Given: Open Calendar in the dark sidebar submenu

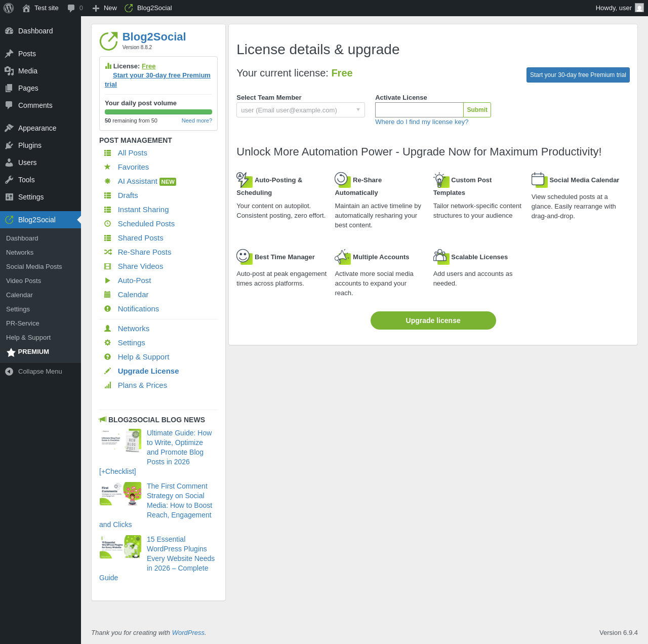Looking at the screenshot, I should [19, 295].
